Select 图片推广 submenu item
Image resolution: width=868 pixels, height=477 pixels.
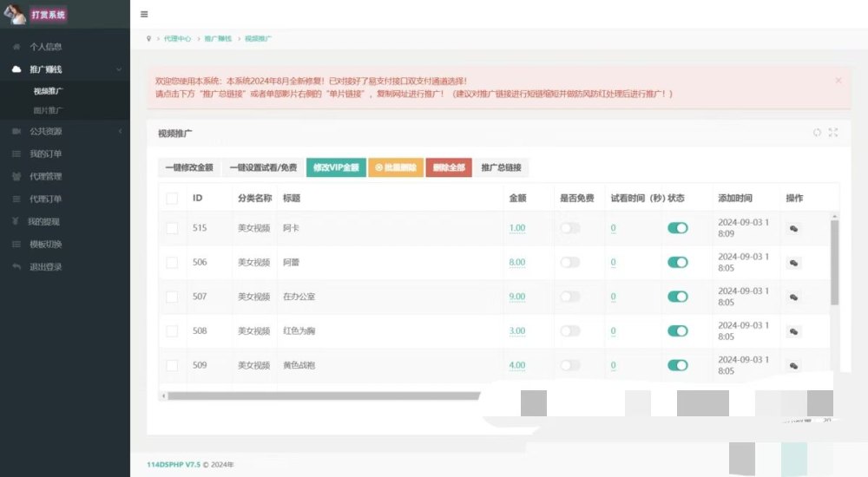pyautogui.click(x=48, y=110)
